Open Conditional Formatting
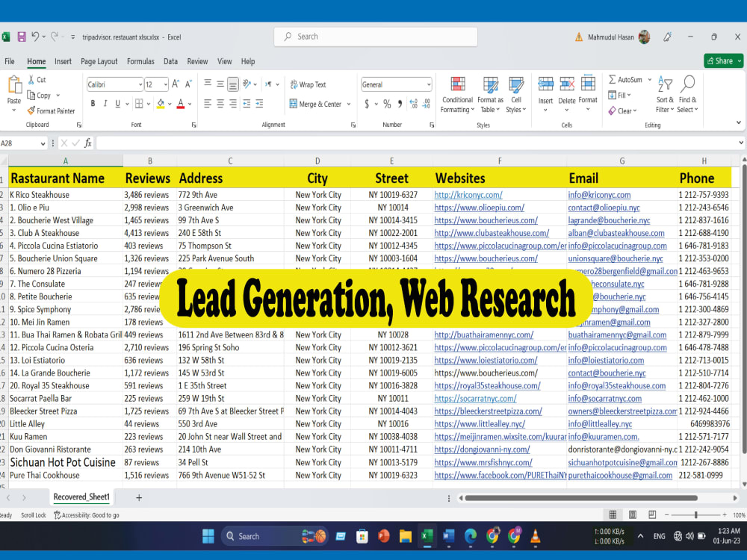The height and width of the screenshot is (560, 747). click(x=457, y=95)
